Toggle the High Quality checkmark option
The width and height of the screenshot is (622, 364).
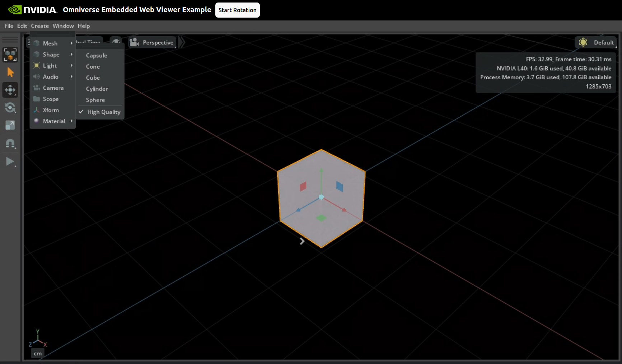(100, 112)
